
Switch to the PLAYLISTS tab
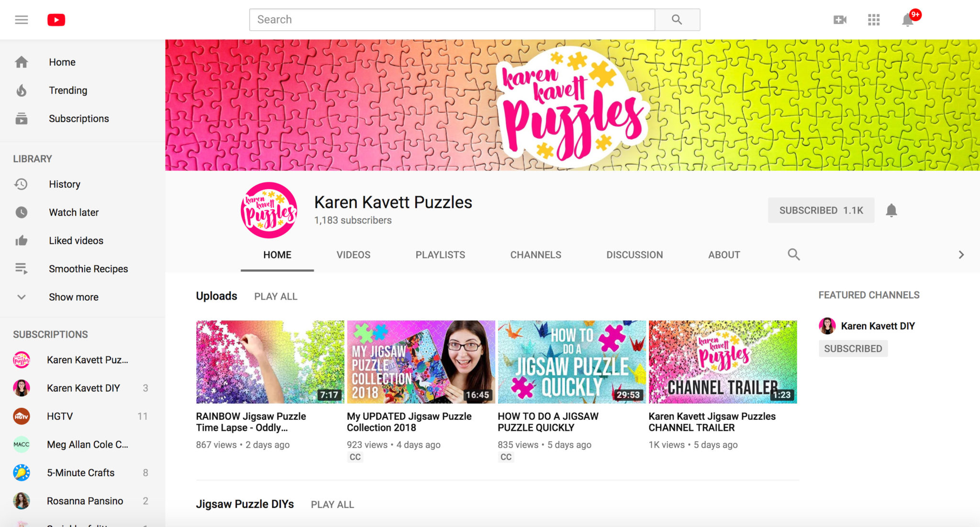click(x=440, y=255)
